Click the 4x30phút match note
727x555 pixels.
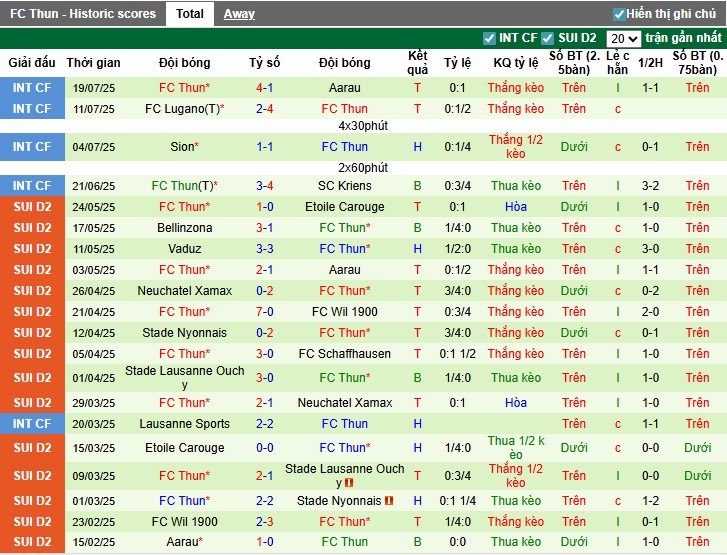coord(363,126)
